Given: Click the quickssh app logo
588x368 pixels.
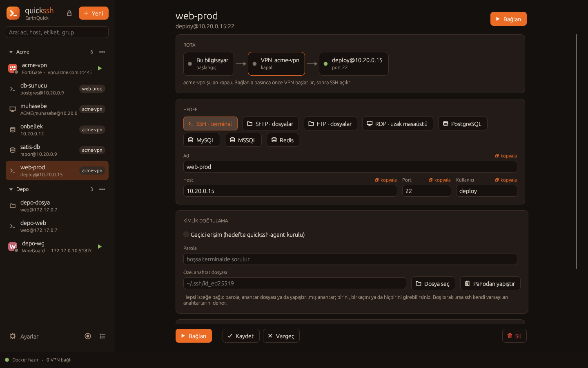Looking at the screenshot, I should tap(13, 13).
